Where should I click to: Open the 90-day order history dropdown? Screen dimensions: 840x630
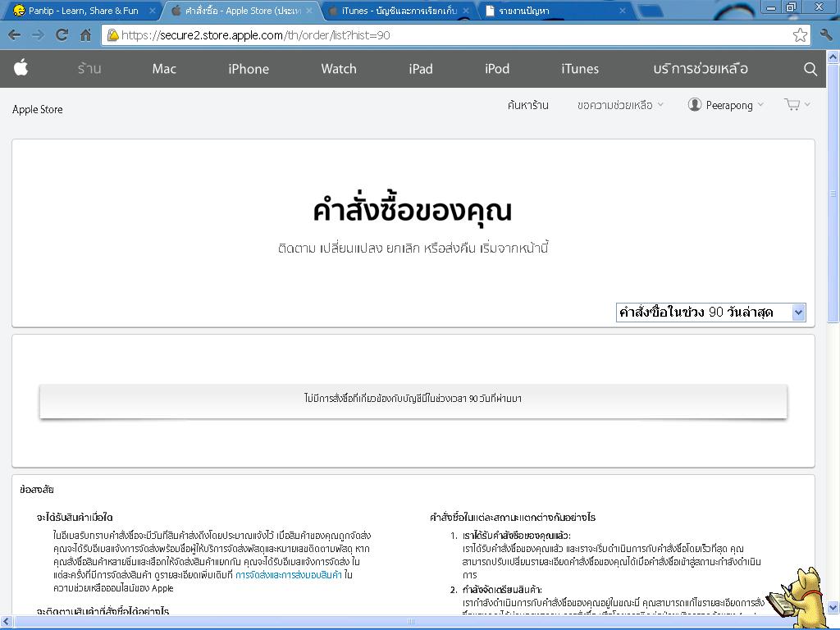(x=710, y=313)
